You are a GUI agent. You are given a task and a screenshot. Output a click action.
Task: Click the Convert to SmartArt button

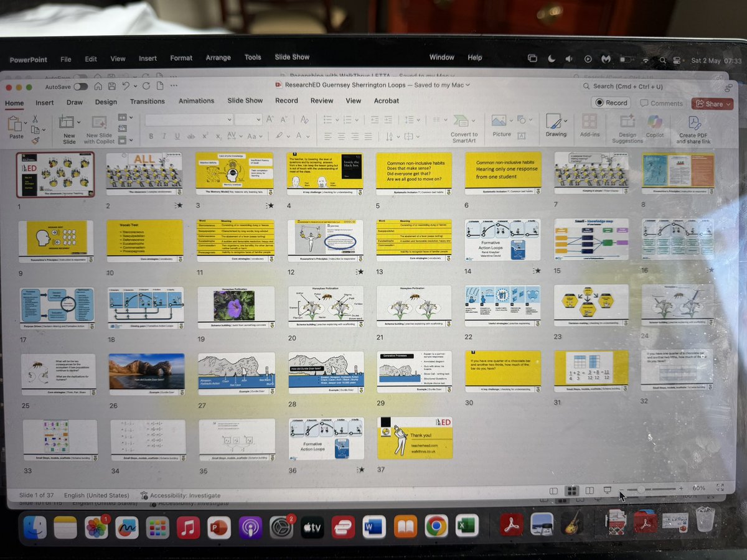click(464, 128)
